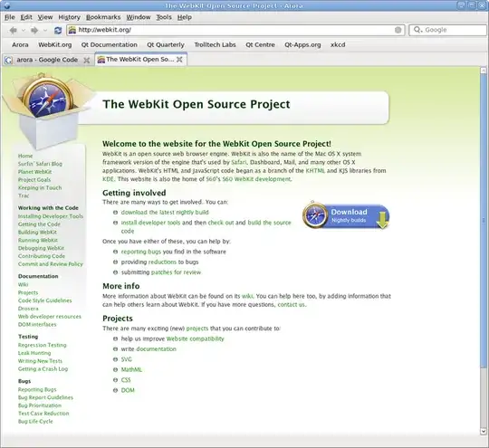
Task: Open Installing Developer Tools link
Action: pos(51,216)
